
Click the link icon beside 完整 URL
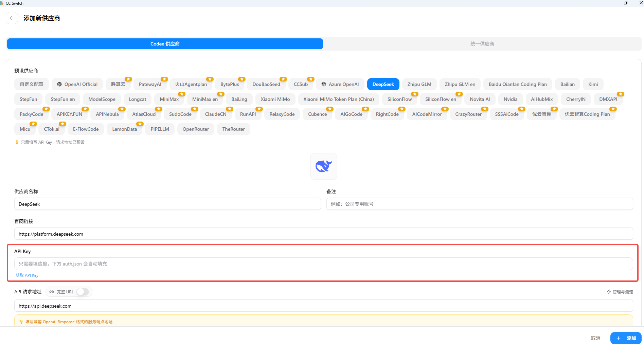(52, 292)
